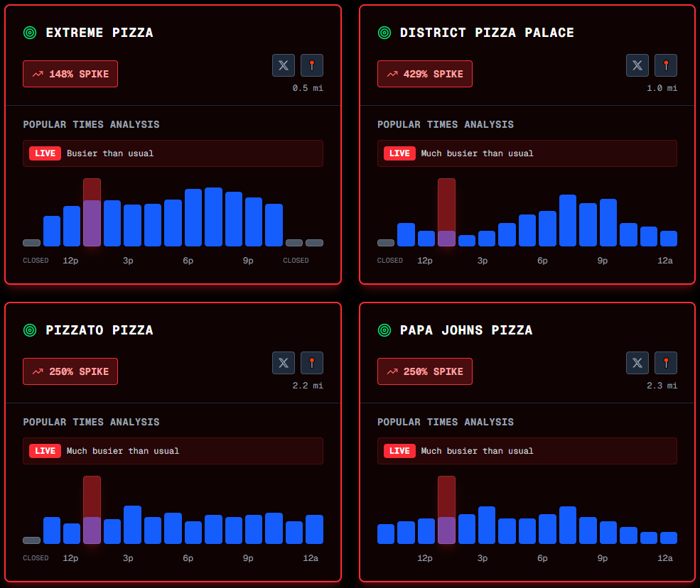Image resolution: width=700 pixels, height=588 pixels.
Task: Select the PIZZATO PIZZA title
Action: click(x=99, y=330)
